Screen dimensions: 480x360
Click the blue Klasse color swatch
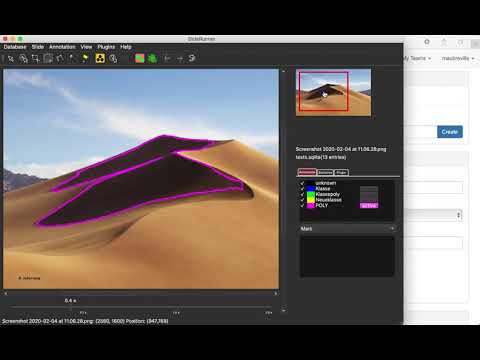click(x=310, y=189)
